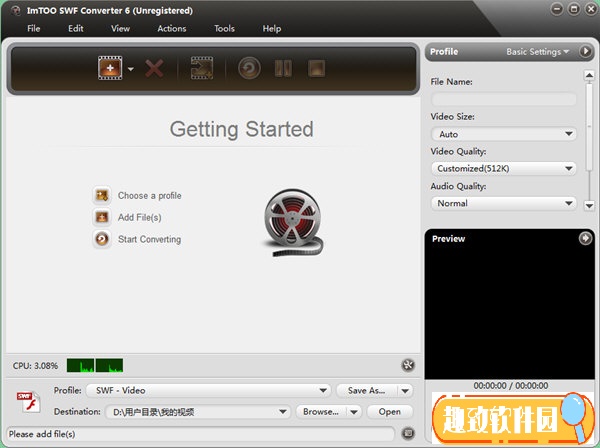Expand the Preview panel with arrow icon
The height and width of the screenshot is (448, 600).
tap(585, 239)
